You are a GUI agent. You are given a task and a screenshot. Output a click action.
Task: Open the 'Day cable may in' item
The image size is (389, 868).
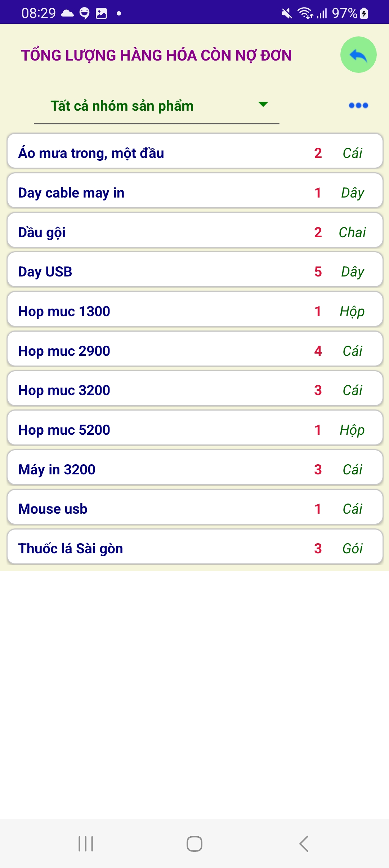pos(194,193)
